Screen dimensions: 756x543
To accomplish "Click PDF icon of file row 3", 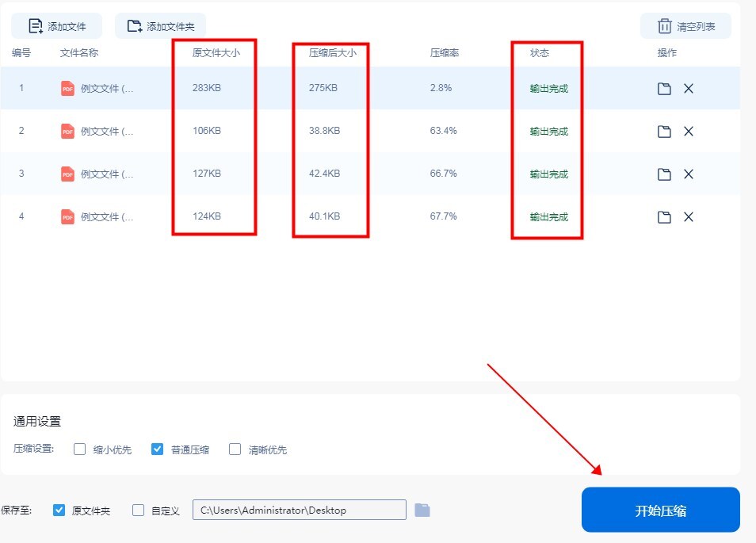I will (67, 174).
